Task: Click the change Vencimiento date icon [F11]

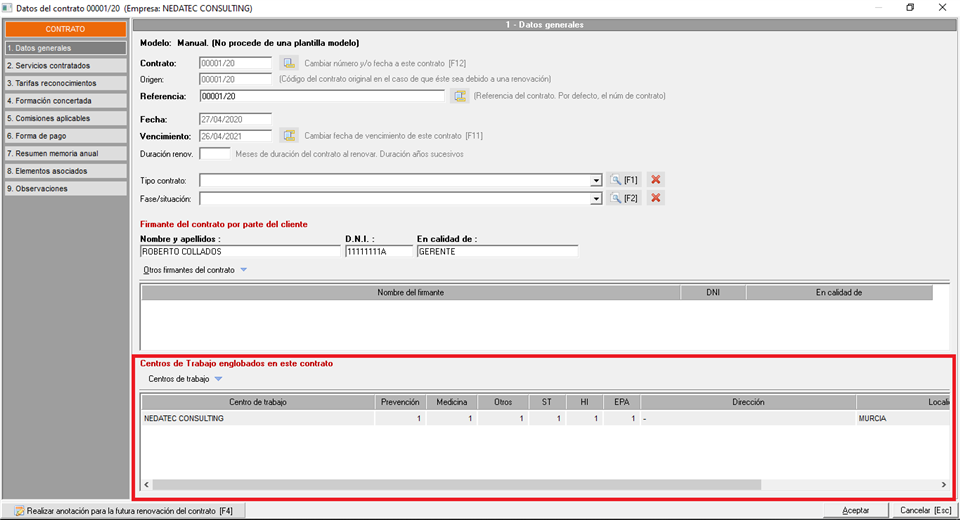Action: 289,135
